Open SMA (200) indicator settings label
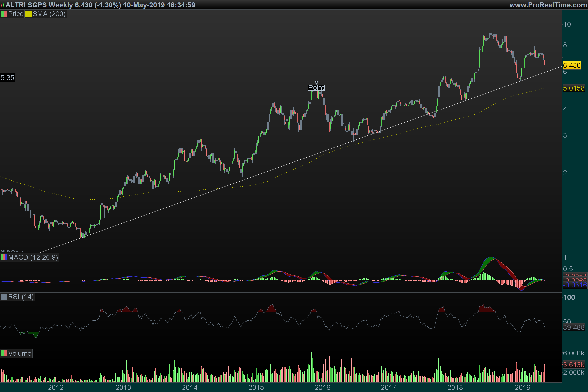The image size is (588, 392). tap(49, 14)
